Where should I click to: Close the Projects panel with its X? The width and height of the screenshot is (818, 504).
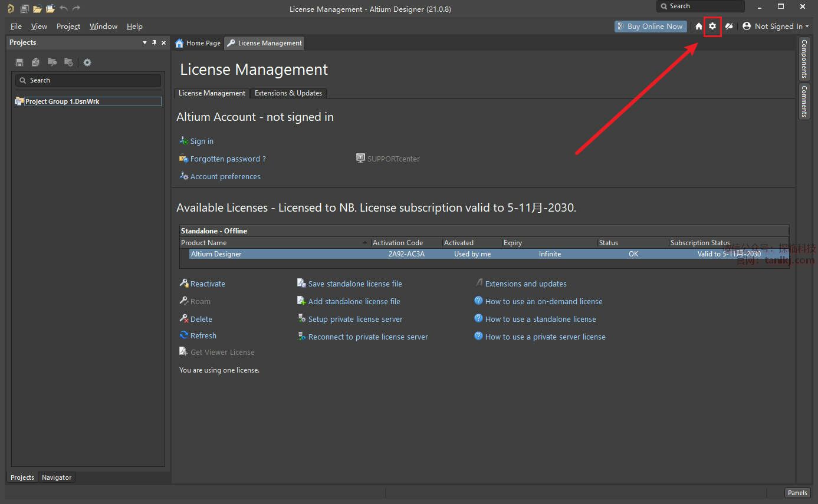(164, 42)
